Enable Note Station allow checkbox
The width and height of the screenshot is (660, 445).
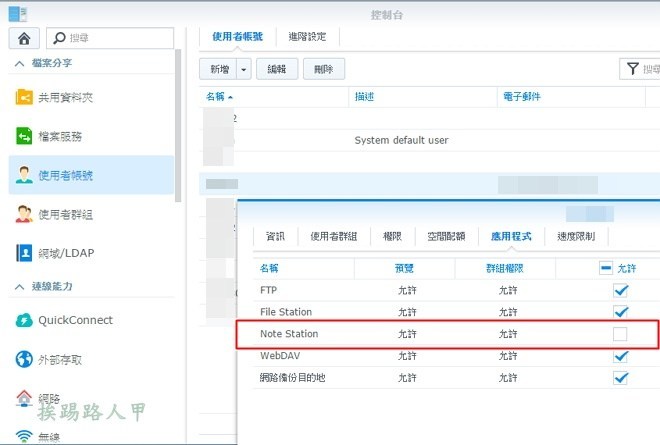click(620, 334)
